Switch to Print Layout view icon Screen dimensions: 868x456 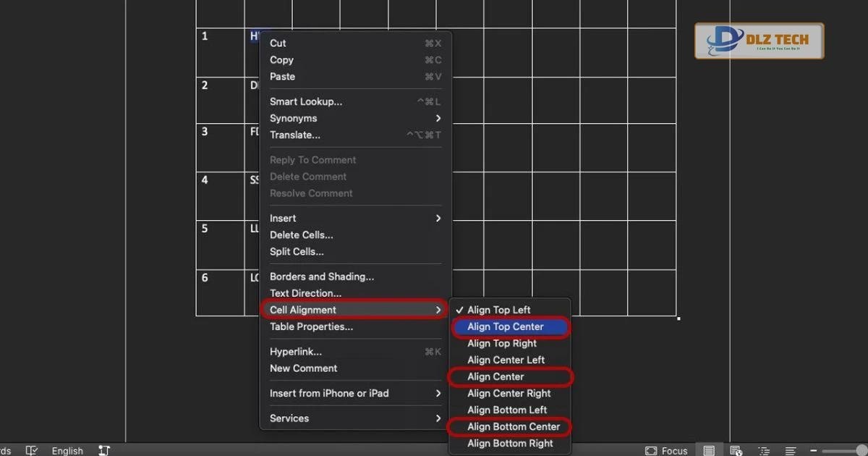pos(709,450)
